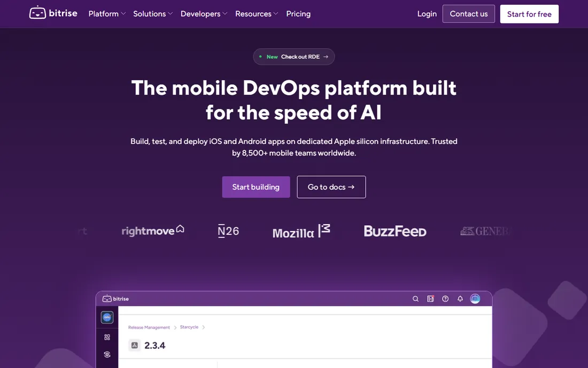This screenshot has width=588, height=368.
Task: Click the headline 'The mobile DevOps platform built'
Action: coord(293,88)
